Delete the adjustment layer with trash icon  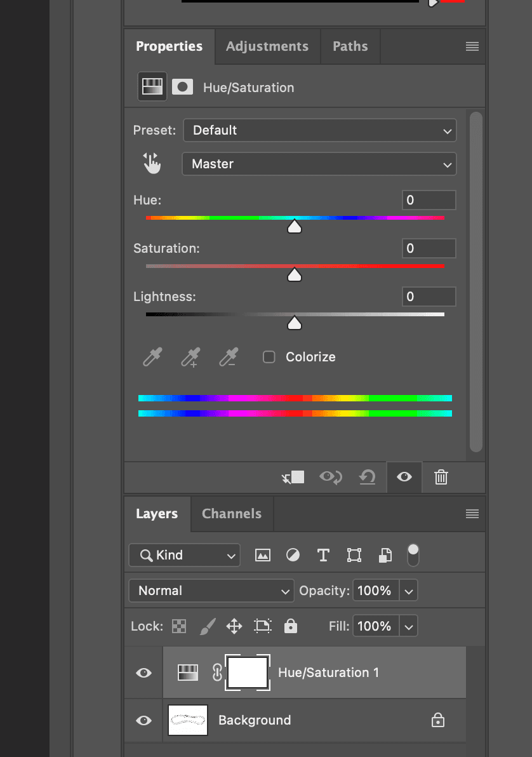441,477
